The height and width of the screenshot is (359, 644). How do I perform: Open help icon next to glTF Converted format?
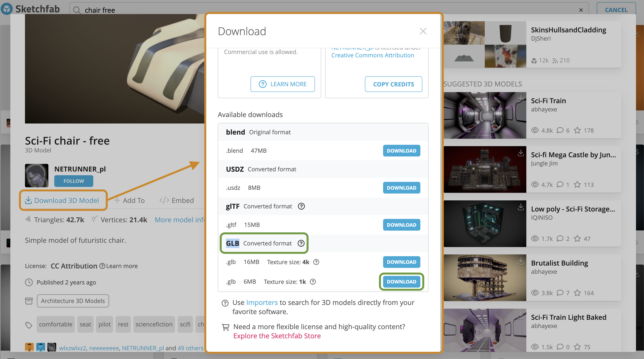(x=301, y=206)
